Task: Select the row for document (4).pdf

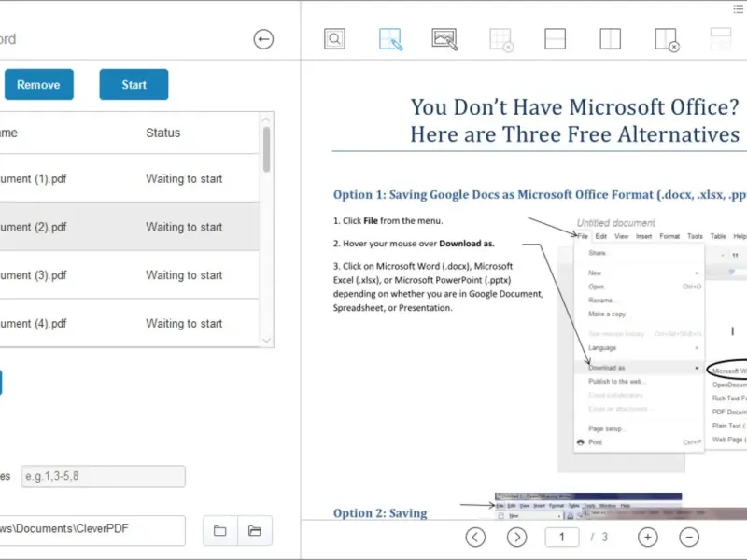Action: point(129,323)
